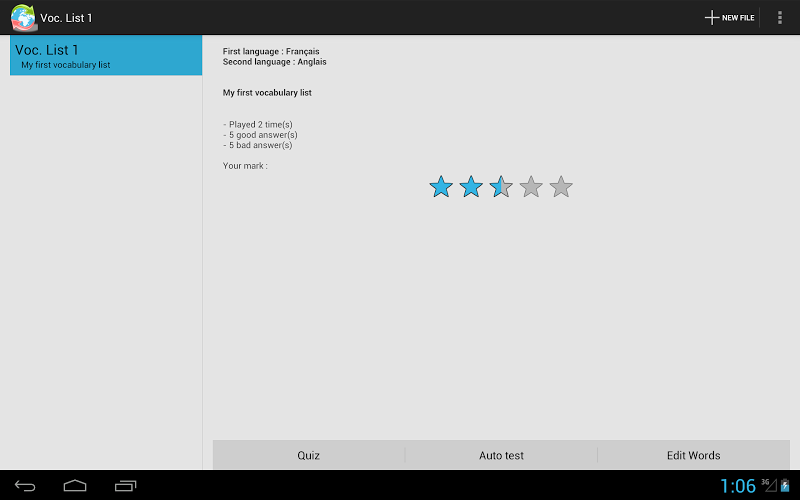Tap the Android home button

coord(75,485)
